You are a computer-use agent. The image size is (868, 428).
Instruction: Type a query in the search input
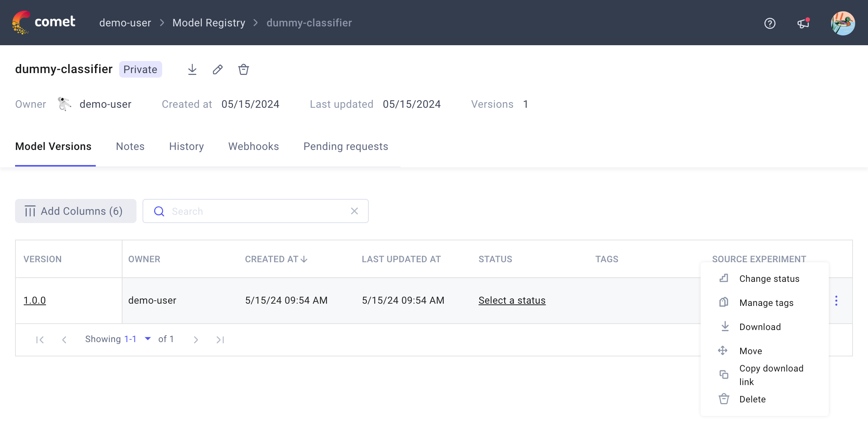tap(256, 211)
